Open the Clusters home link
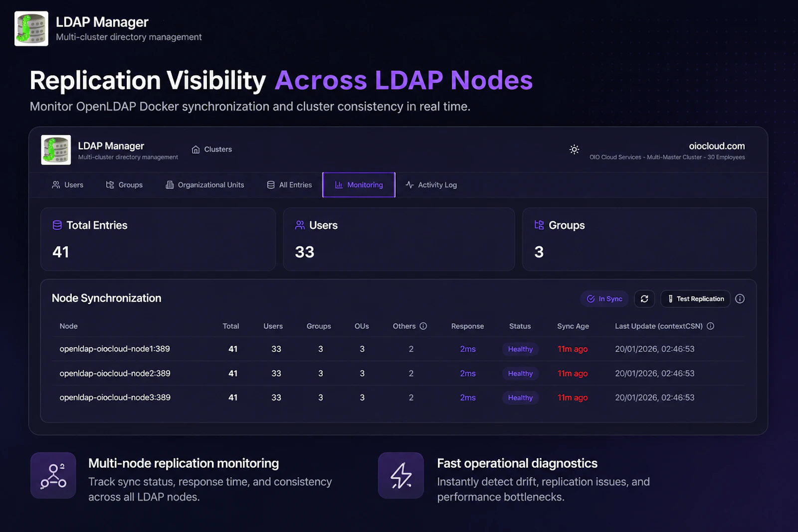Screen dimensions: 798x532 (212, 150)
